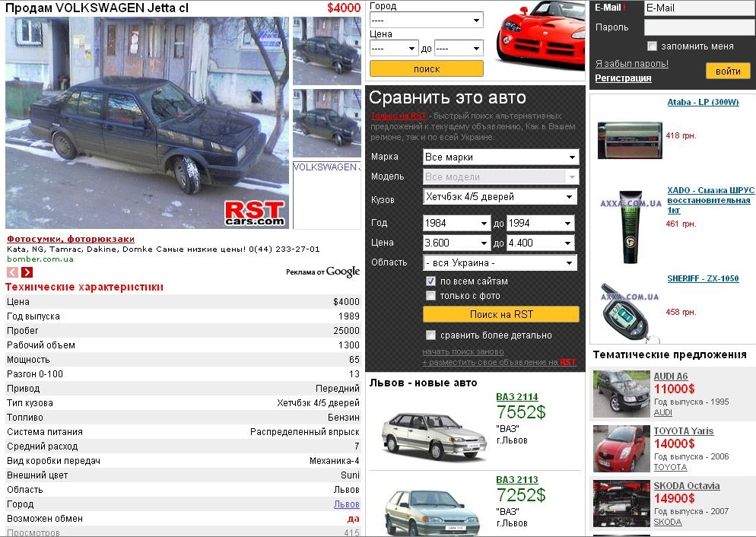756x537 pixels.
Task: Click the XADO grease tube product image
Action: coord(630,227)
